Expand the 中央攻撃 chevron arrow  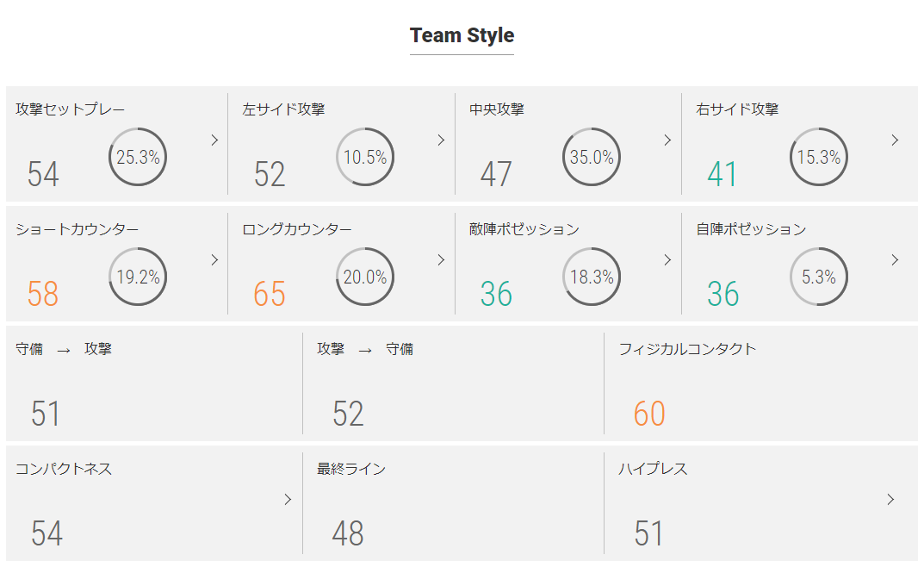pos(667,140)
